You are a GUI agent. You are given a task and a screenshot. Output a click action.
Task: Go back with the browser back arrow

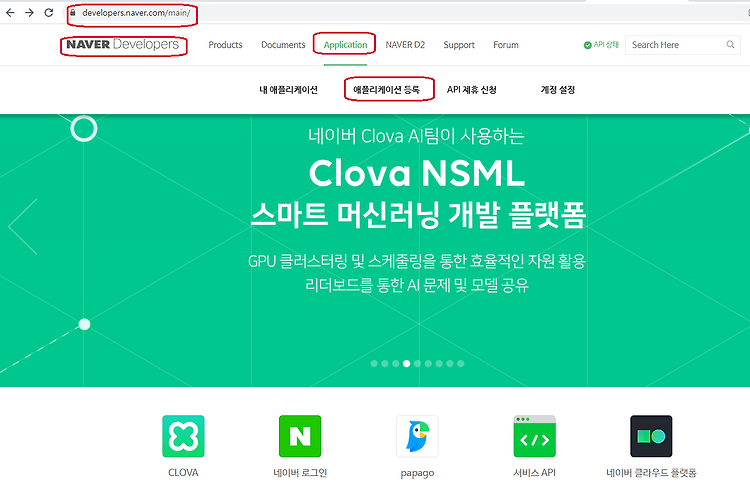(x=10, y=13)
